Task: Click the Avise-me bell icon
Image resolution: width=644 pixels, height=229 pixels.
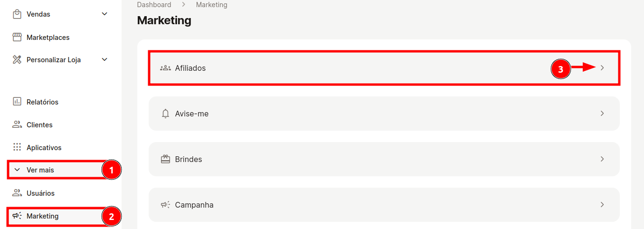Action: point(165,114)
